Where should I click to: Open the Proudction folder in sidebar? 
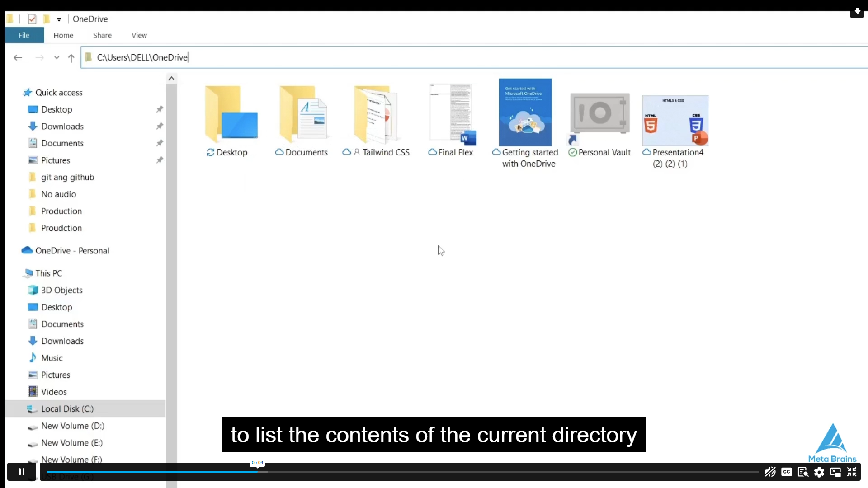pos(55,228)
